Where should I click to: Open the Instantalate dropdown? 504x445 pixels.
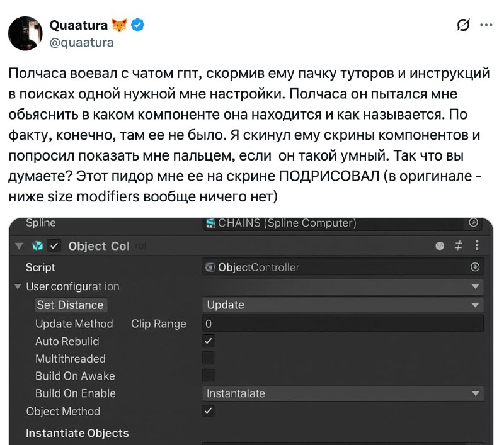[343, 393]
